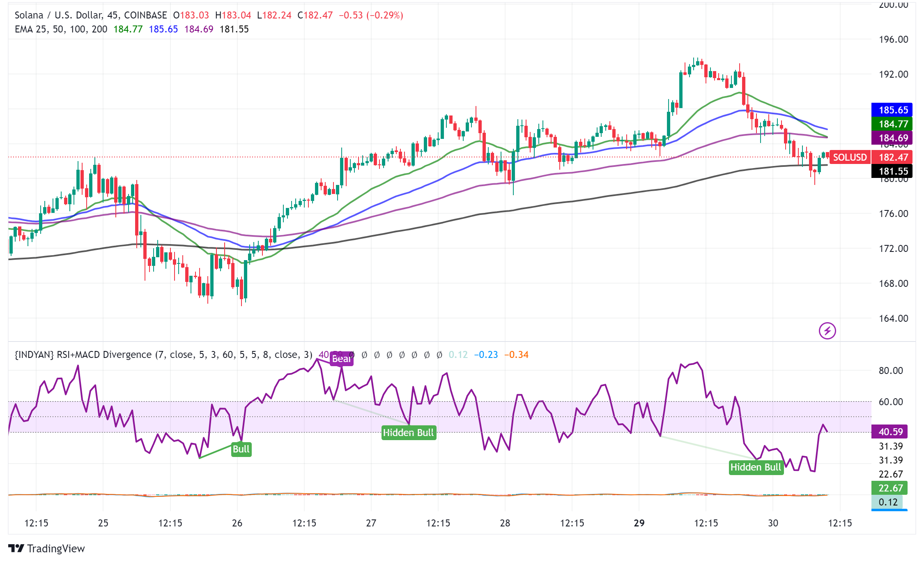Click the Hidden Bull label near date 30
Viewport: 924px width, 563px height.
tap(756, 467)
